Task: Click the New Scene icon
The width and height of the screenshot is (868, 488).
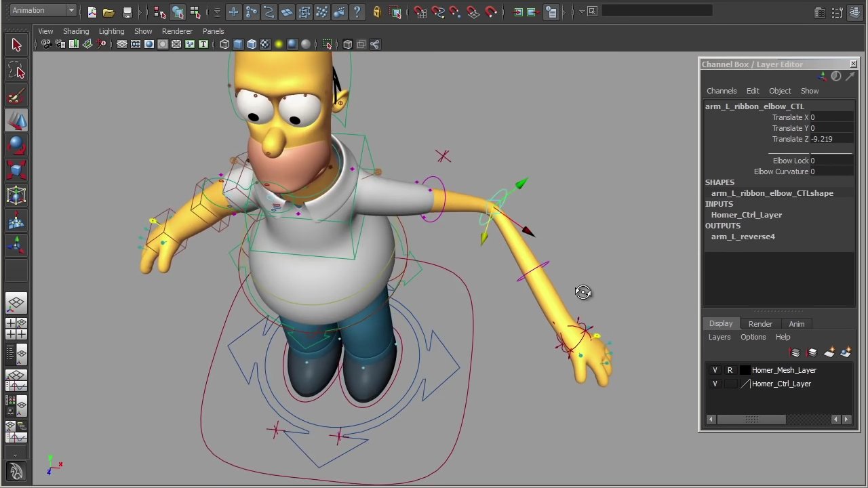Action: pyautogui.click(x=92, y=12)
